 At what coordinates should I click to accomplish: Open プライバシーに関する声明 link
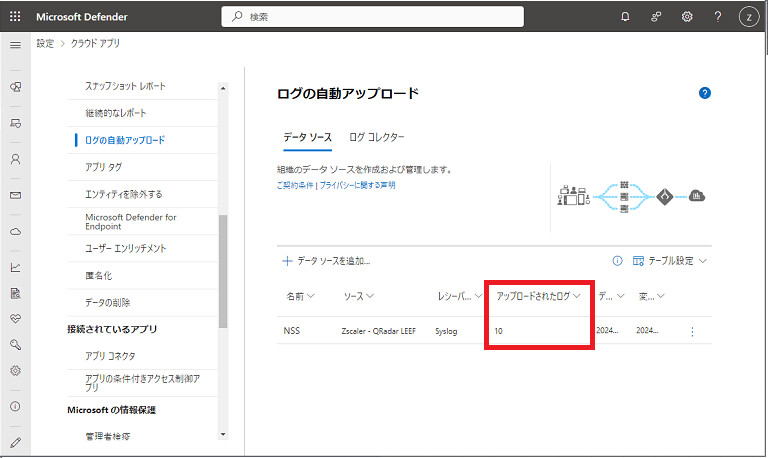(358, 185)
